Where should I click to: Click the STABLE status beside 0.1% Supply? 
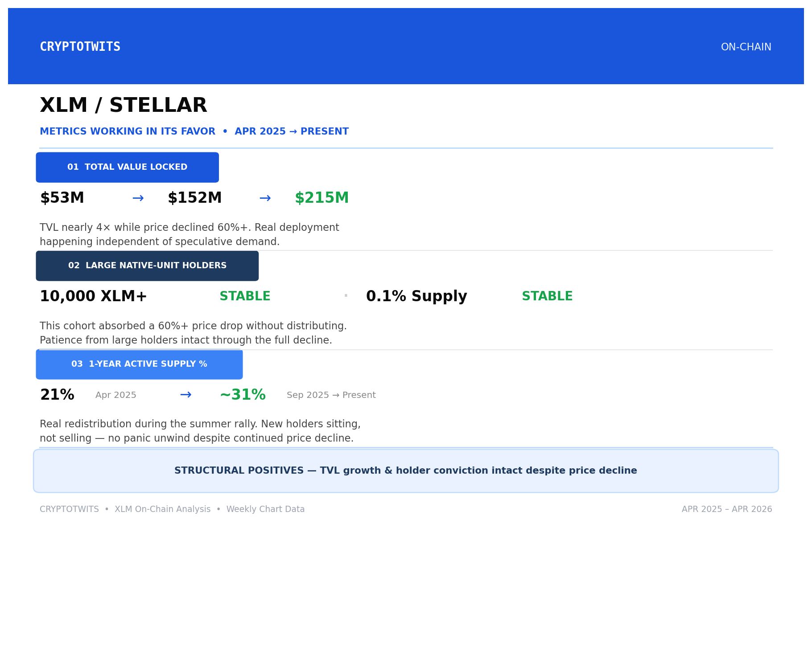click(547, 296)
